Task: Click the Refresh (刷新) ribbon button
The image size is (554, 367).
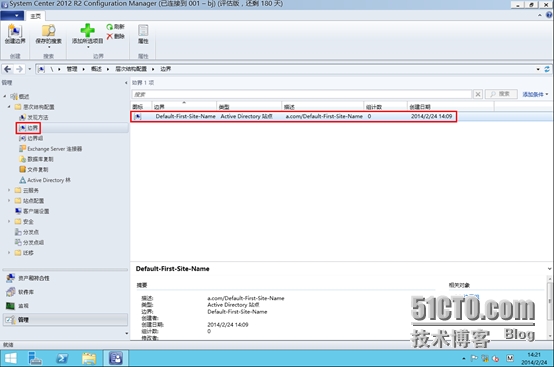Action: click(x=115, y=27)
